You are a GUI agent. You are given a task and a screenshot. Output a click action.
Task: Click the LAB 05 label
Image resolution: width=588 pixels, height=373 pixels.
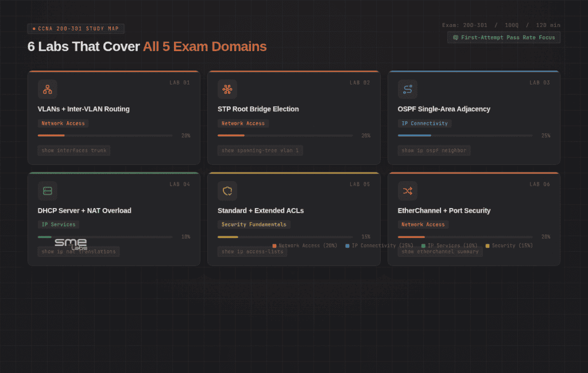pyautogui.click(x=359, y=184)
